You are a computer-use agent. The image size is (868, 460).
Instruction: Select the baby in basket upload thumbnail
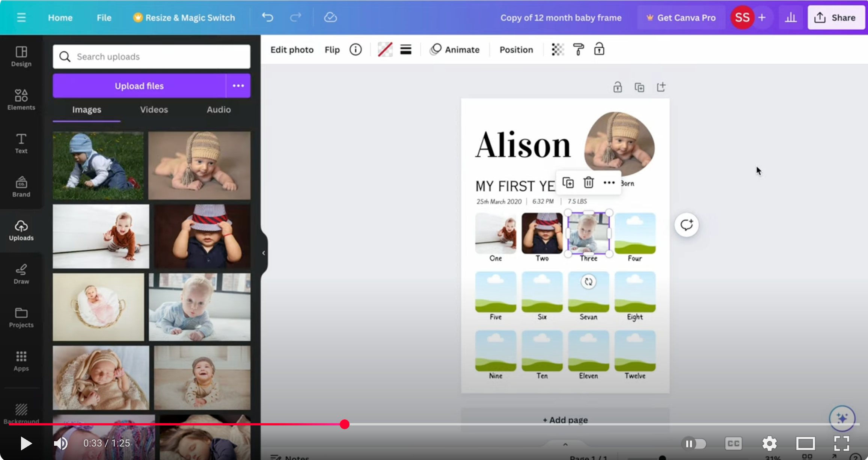pos(98,307)
